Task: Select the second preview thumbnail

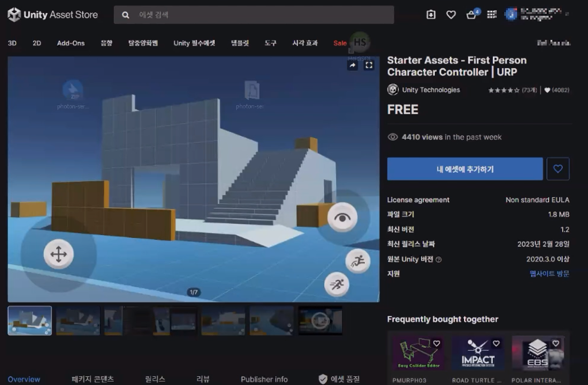Action: pyautogui.click(x=78, y=321)
